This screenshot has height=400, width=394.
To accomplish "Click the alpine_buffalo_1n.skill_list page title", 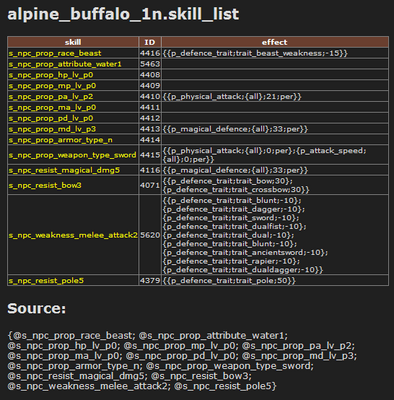I will tap(123, 14).
